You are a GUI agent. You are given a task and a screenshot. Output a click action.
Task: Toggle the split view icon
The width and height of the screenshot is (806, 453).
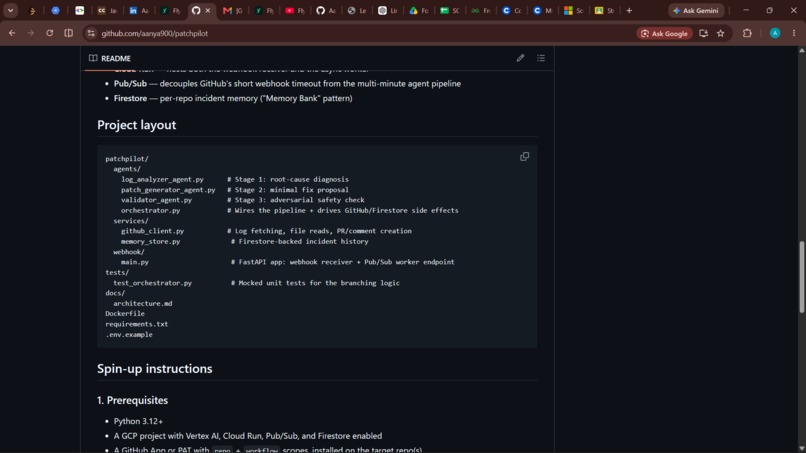coord(68,33)
